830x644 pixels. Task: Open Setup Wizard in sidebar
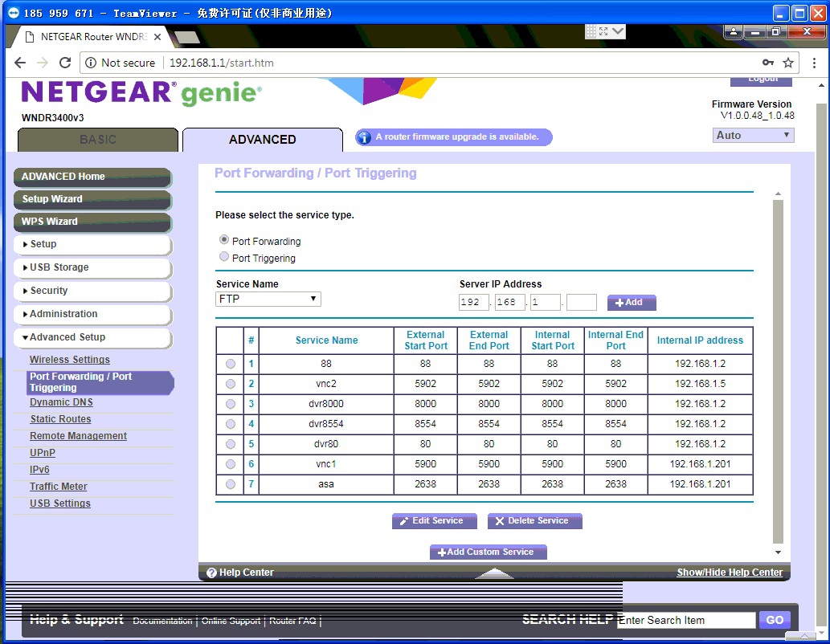[92, 199]
